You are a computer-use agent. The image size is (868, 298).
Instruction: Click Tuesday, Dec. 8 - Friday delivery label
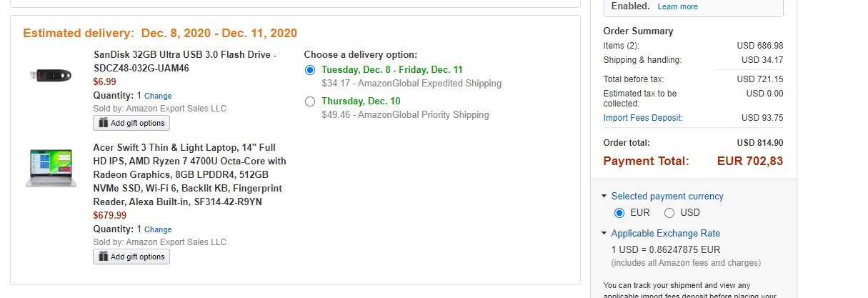(392, 70)
